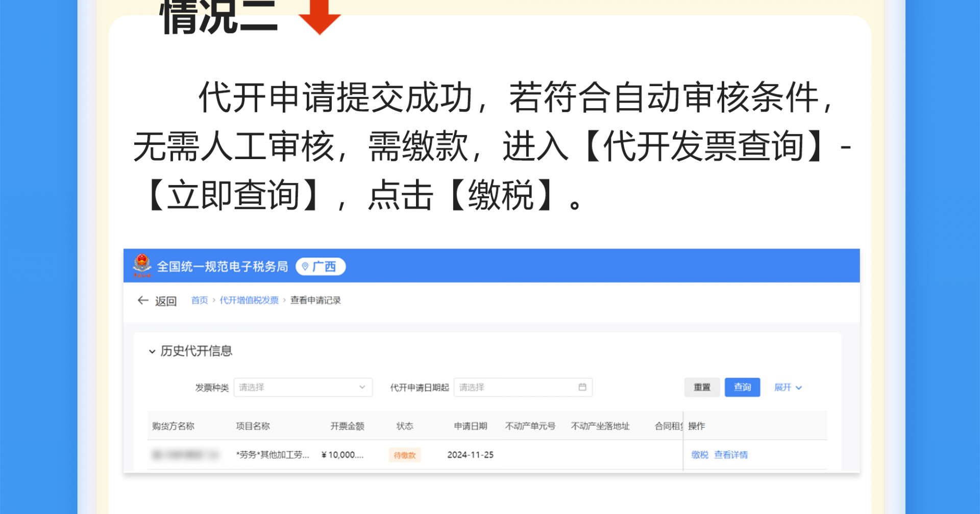Go to 首页 in the breadcrumb

pyautogui.click(x=199, y=300)
